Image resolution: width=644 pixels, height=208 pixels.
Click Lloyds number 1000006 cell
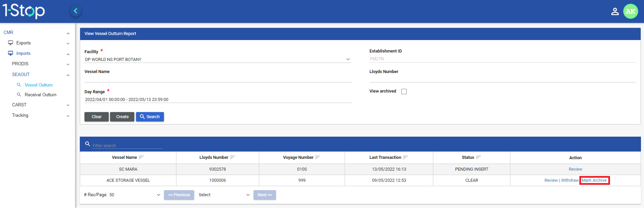click(217, 180)
